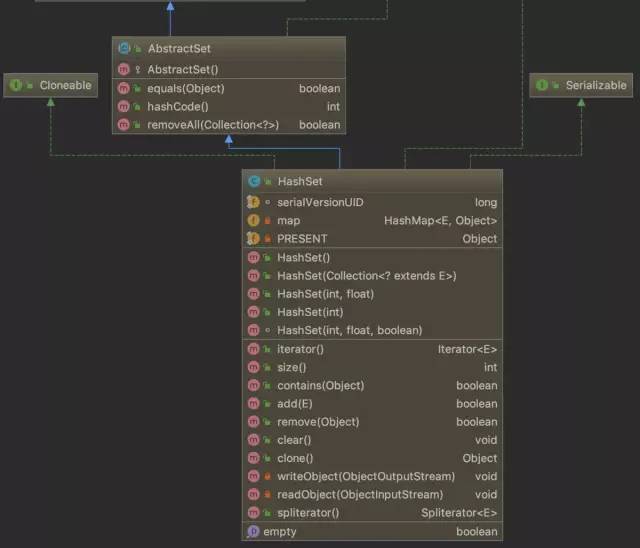Click method icon beside equals(Object)
This screenshot has height=548, width=640.
(x=124, y=88)
